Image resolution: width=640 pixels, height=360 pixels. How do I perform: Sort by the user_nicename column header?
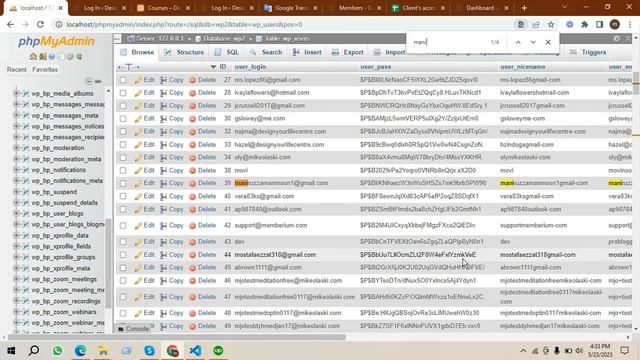pyautogui.click(x=523, y=67)
